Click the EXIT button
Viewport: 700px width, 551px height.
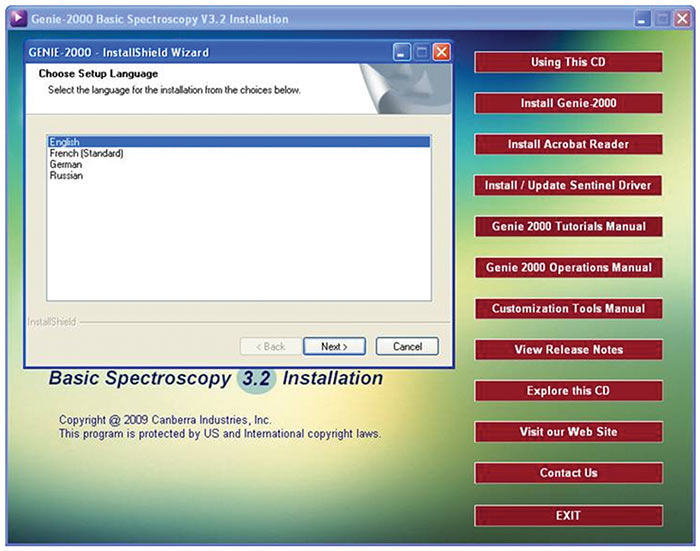[x=568, y=516]
